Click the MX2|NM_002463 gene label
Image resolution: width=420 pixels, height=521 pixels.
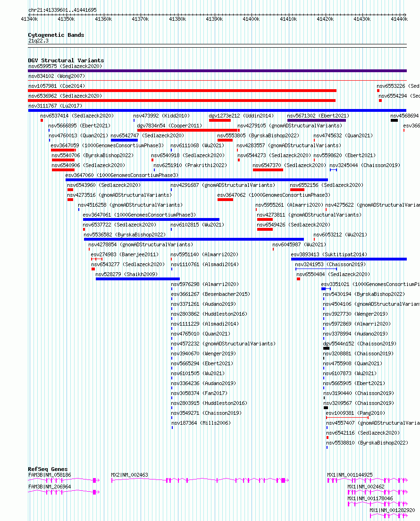coord(130,475)
